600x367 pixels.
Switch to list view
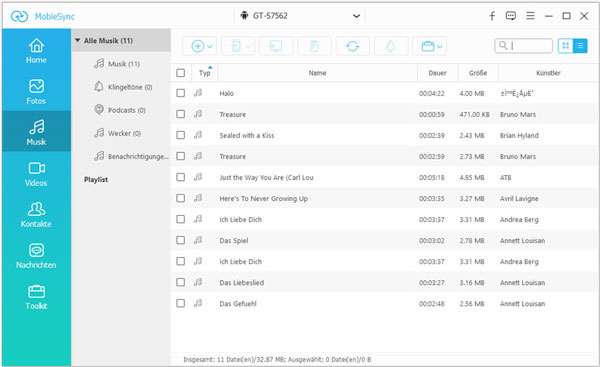[580, 46]
